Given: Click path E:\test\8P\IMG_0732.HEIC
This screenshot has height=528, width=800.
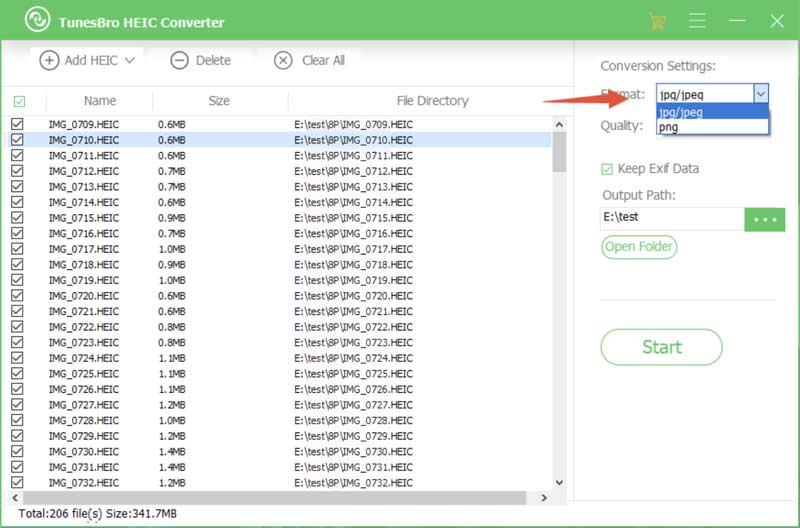Looking at the screenshot, I should 354,483.
